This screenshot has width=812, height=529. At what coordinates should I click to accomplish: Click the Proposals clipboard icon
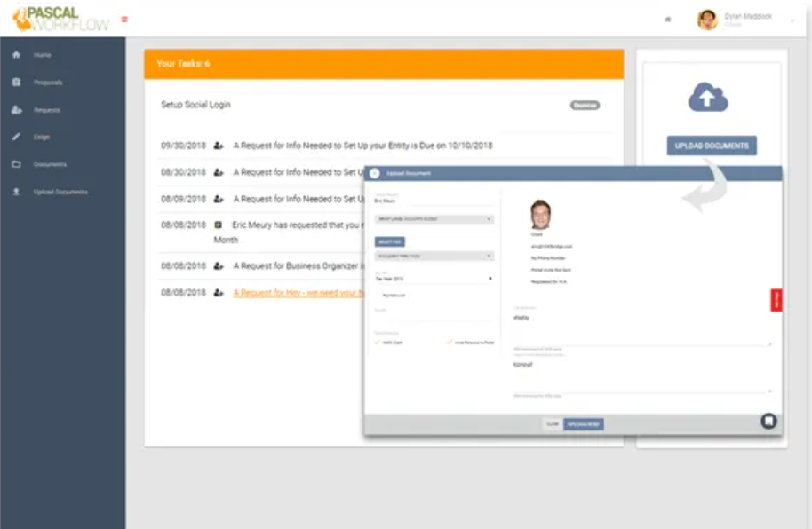(16, 82)
